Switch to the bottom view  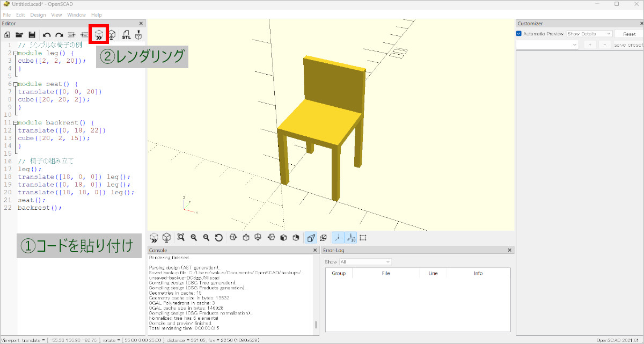tap(258, 238)
